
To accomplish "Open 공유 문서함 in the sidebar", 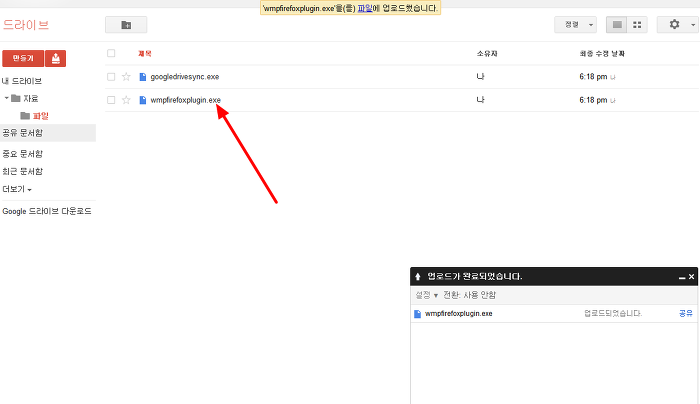I will tap(23, 133).
